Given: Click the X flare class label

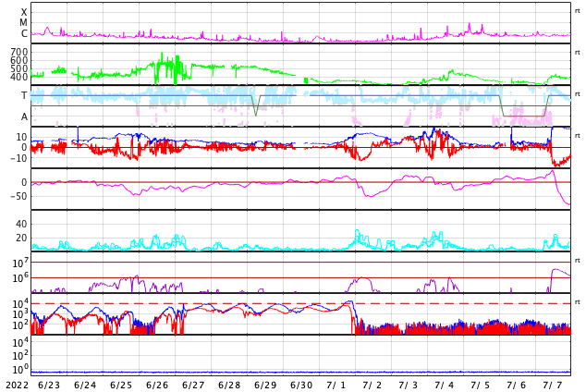Looking at the screenshot, I should point(24,12).
